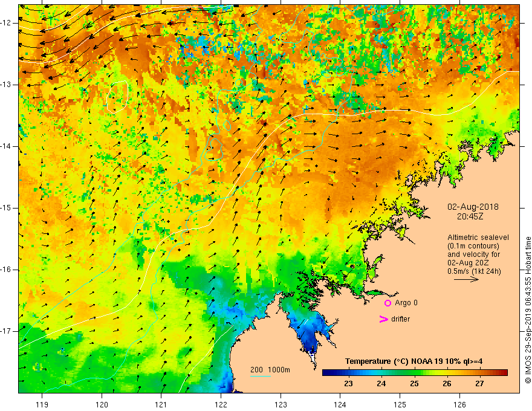The height and width of the screenshot is (411, 532).
Task: Click the longitude axis label 125
Action: [x=400, y=404]
